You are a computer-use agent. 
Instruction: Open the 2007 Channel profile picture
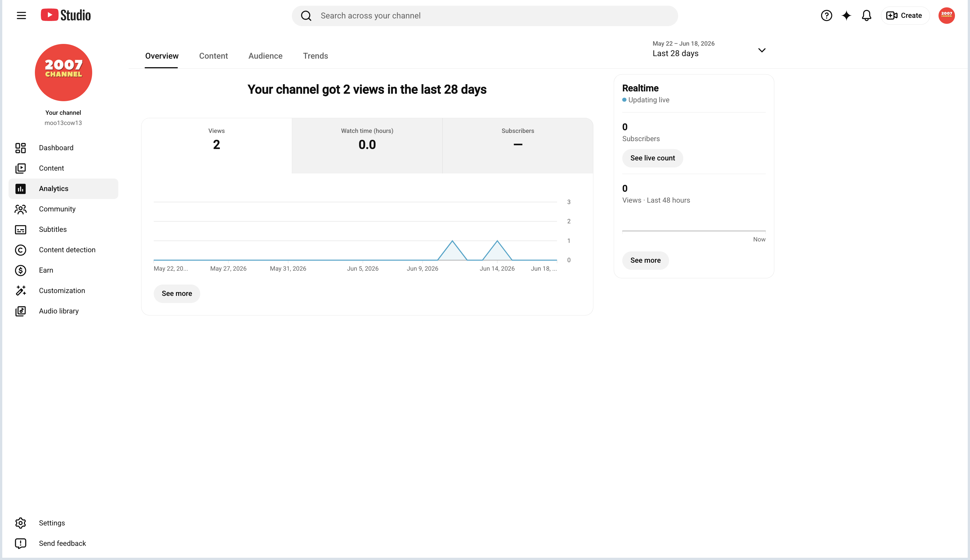click(x=64, y=72)
